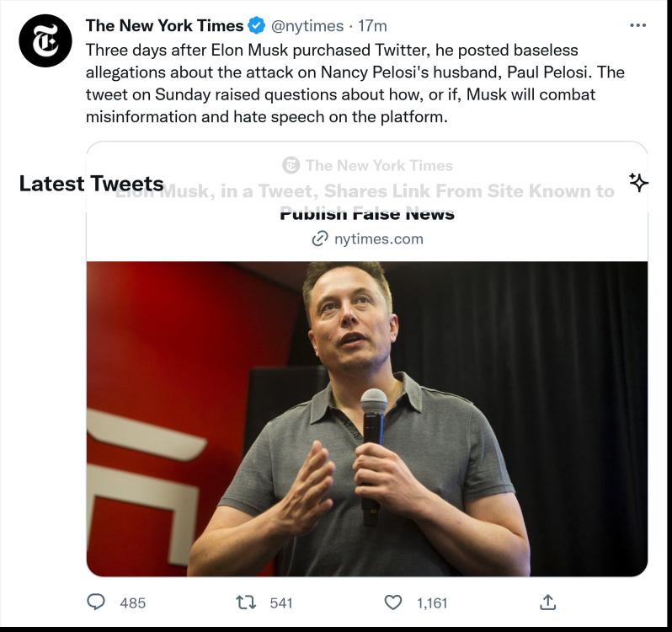672x632 pixels.
Task: Open the Elon Musk photo thumbnail
Action: 367,418
